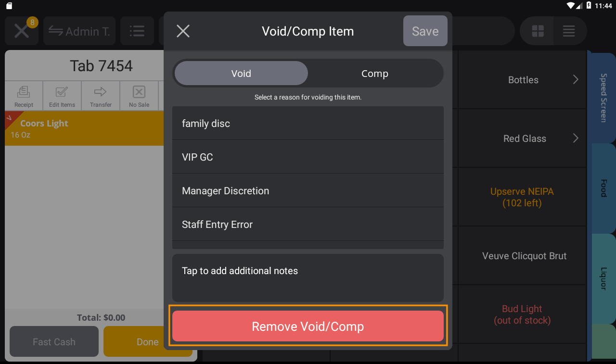
Task: Open the Admin T. user switcher
Action: (x=79, y=30)
